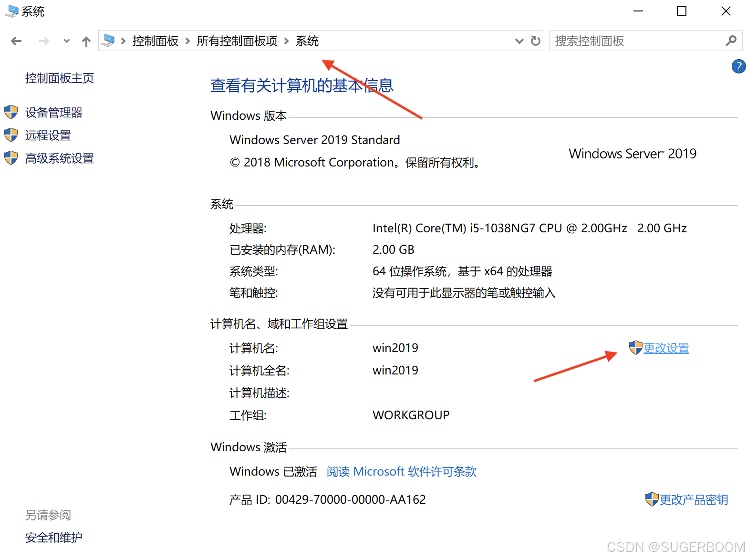
Task: Click the shield icon beside 远程设置
Action: pyautogui.click(x=11, y=135)
